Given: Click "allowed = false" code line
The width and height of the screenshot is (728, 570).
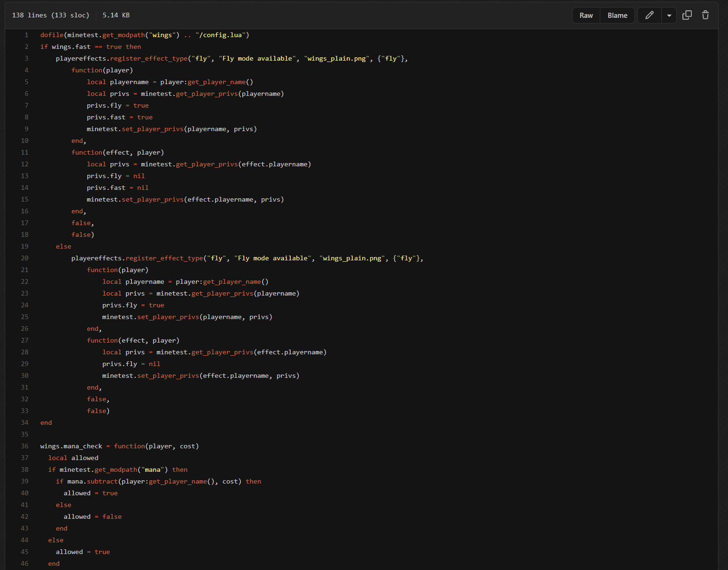Looking at the screenshot, I should (93, 517).
